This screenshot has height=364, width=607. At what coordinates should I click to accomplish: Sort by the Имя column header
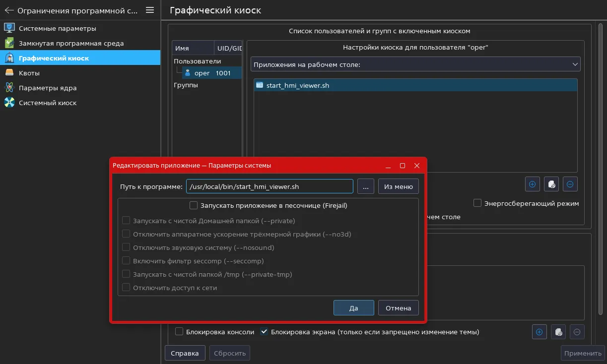193,49
